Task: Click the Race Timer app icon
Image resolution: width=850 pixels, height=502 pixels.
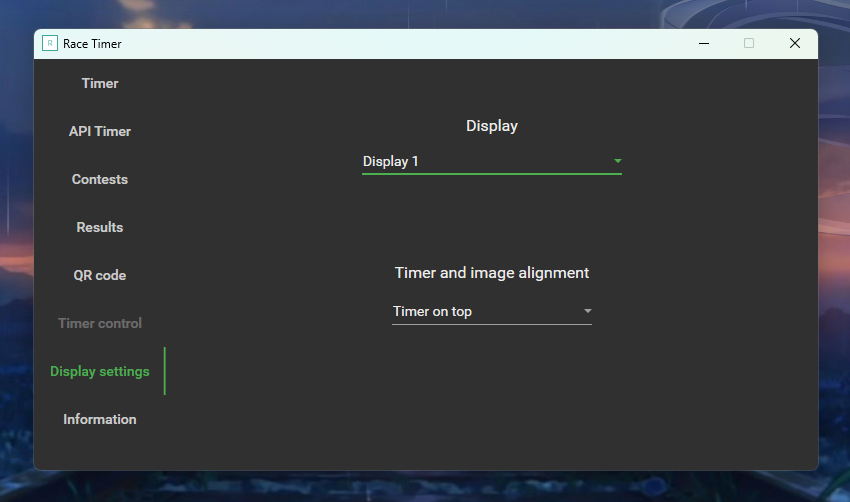Action: [50, 43]
